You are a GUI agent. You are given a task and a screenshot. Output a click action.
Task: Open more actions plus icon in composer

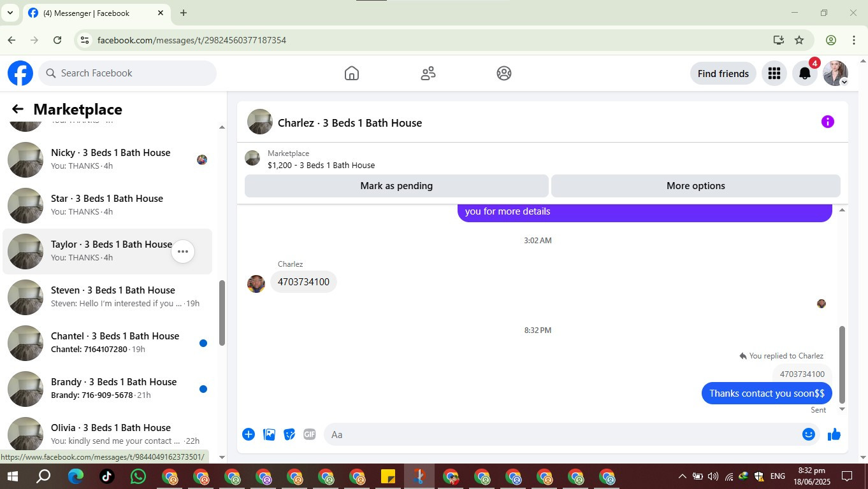pos(249,434)
